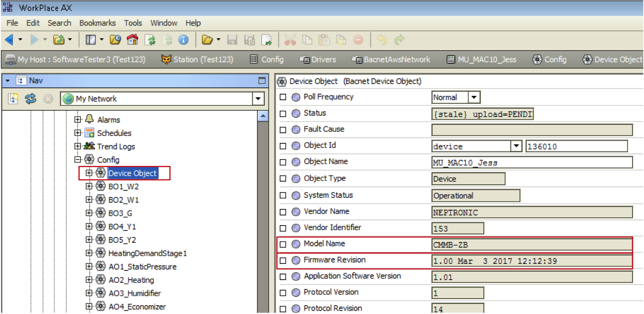
Task: Click the blue Back arrow
Action: [9, 40]
